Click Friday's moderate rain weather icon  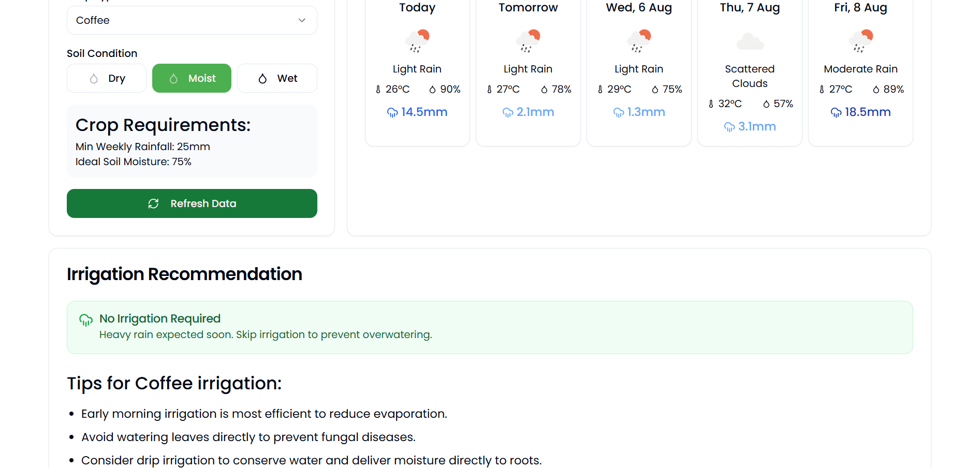click(860, 41)
